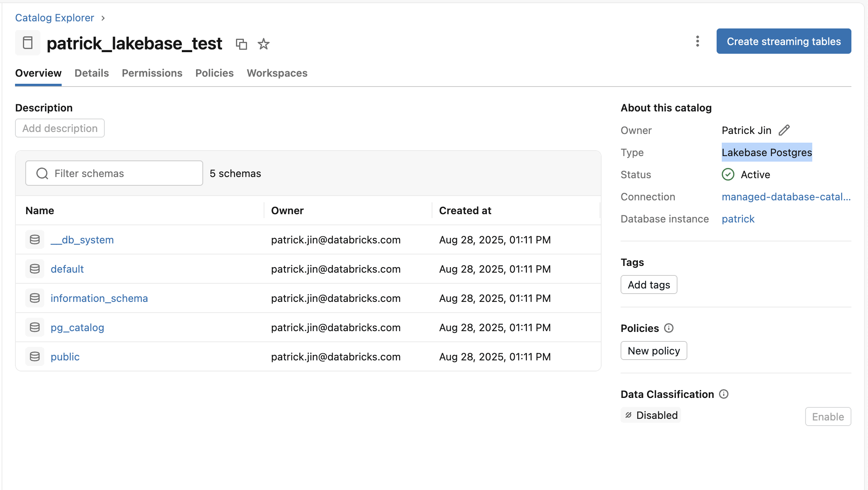Copy the catalog name patrick_lakebase_test
The height and width of the screenshot is (490, 868).
(241, 44)
